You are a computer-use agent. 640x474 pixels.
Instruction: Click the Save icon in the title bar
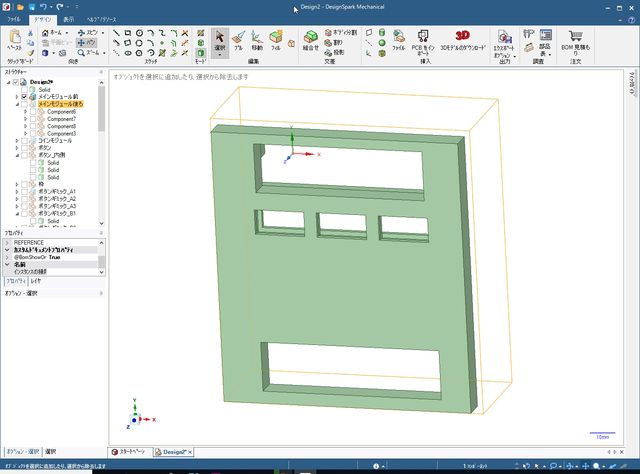pos(32,7)
